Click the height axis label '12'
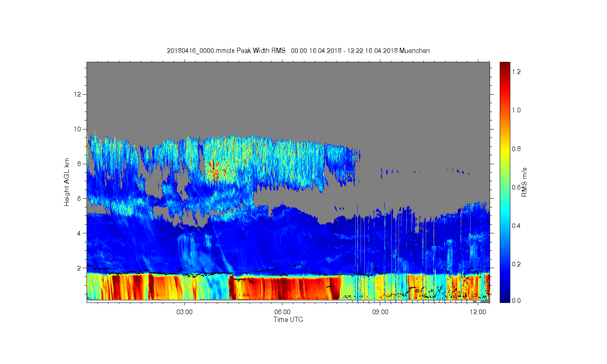Viewport: 607px width, 364px height. coord(78,94)
